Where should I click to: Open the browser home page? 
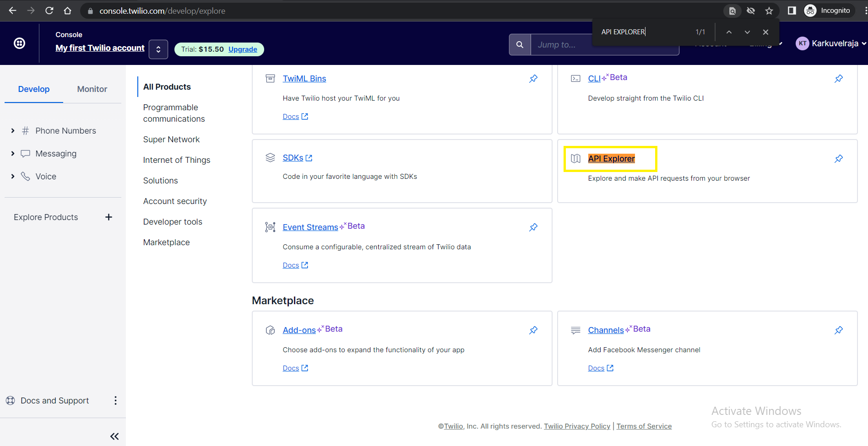[67, 11]
